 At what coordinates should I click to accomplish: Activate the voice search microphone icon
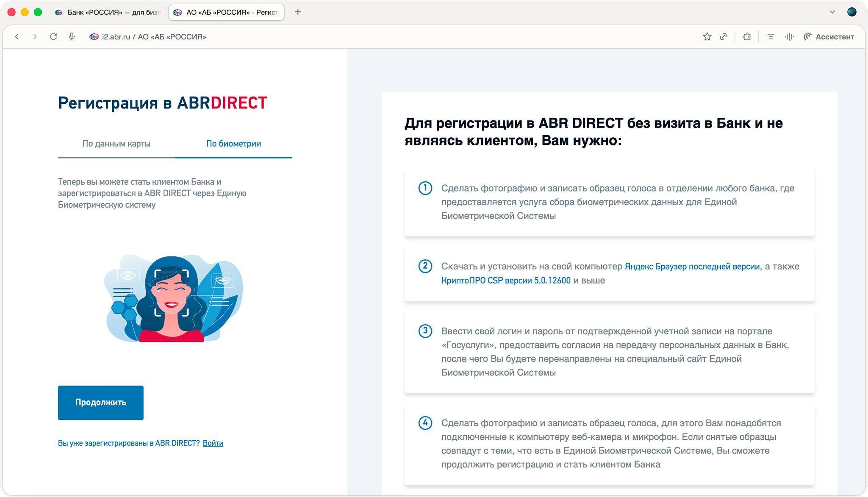click(72, 37)
